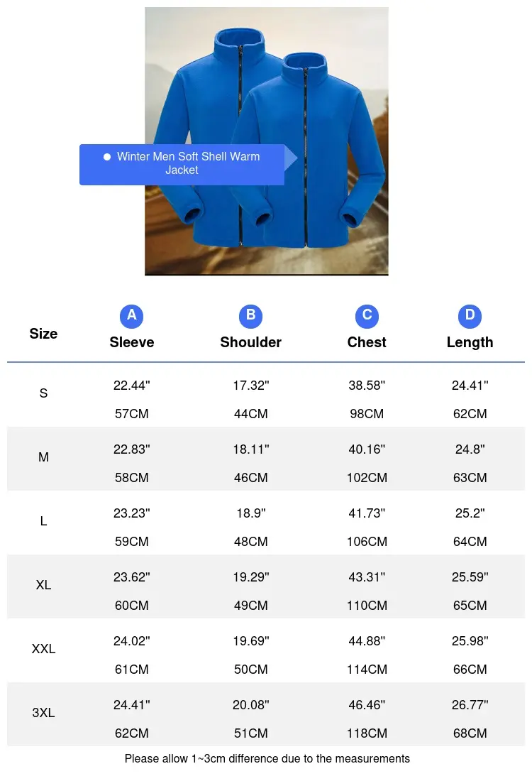Click the Length column label
Viewport: 532px width, 781px height.
tap(470, 342)
